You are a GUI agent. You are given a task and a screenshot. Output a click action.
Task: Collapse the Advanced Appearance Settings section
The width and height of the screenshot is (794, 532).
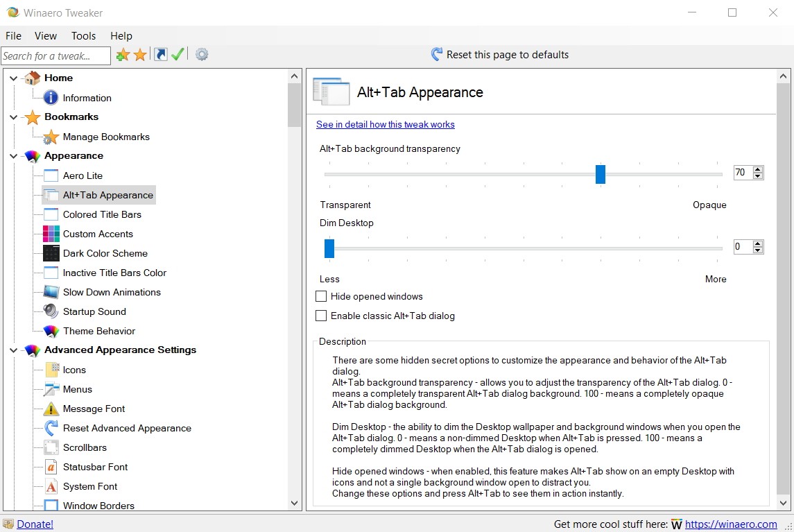click(x=12, y=350)
